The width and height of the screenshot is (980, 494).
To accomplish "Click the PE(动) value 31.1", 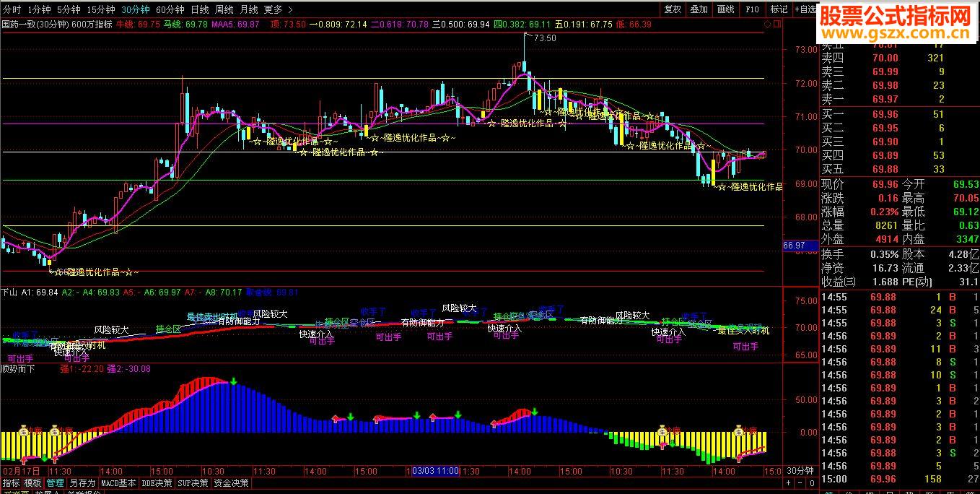I will (x=969, y=282).
